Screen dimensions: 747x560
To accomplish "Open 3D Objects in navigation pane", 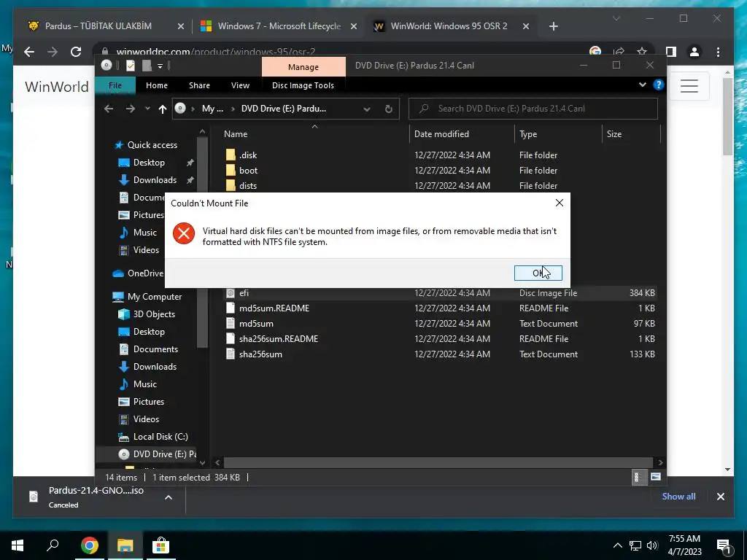I will tap(154, 314).
